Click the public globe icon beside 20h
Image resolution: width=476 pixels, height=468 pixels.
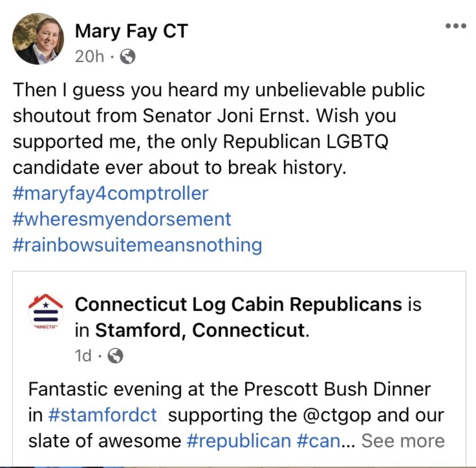pos(128,56)
